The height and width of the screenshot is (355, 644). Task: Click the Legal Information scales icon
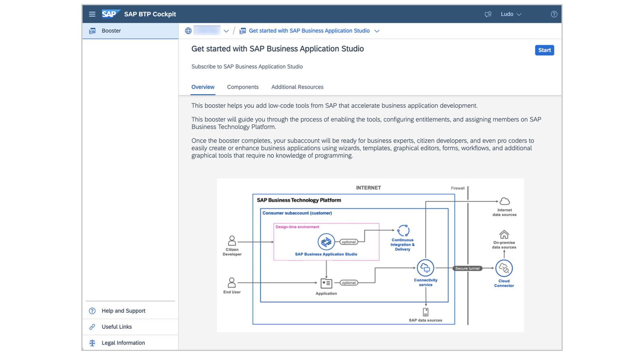pos(92,343)
